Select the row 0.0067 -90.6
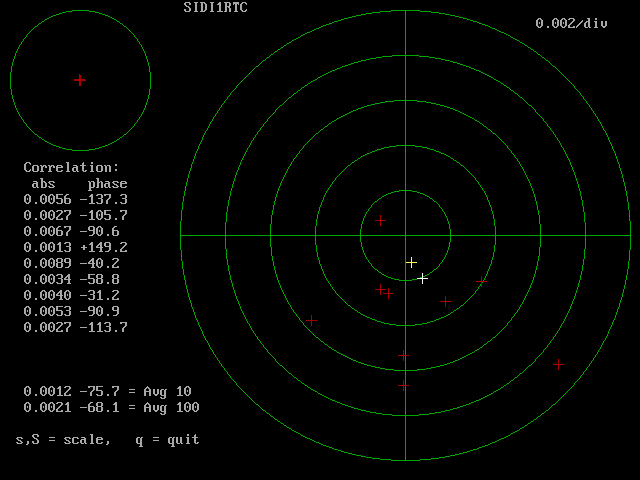 coord(71,231)
